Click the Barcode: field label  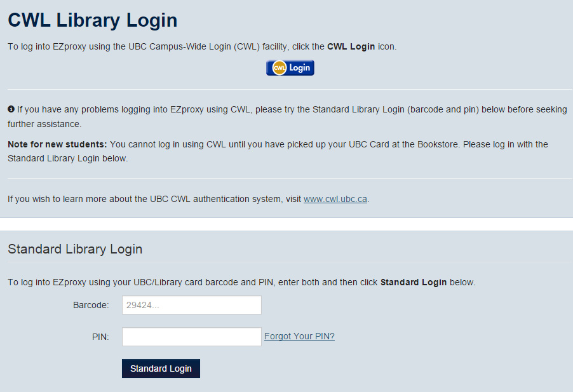91,305
